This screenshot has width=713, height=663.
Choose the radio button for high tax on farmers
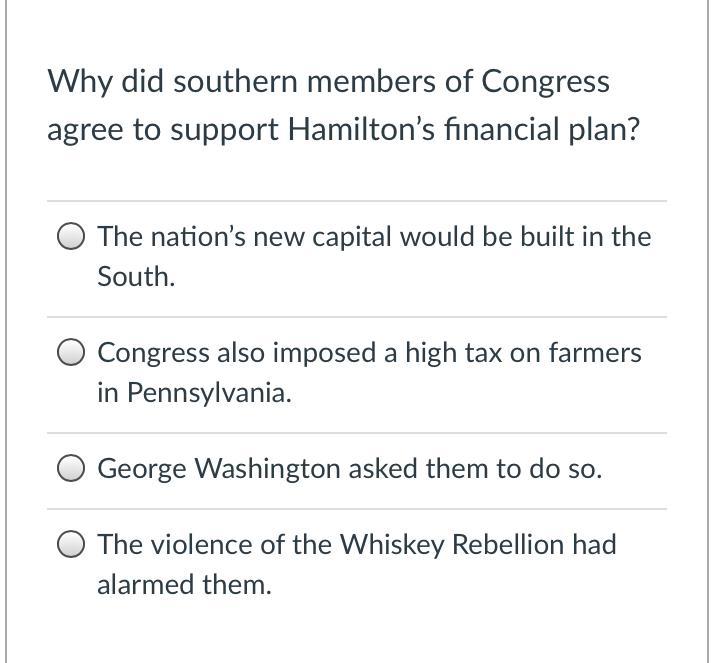[71, 353]
